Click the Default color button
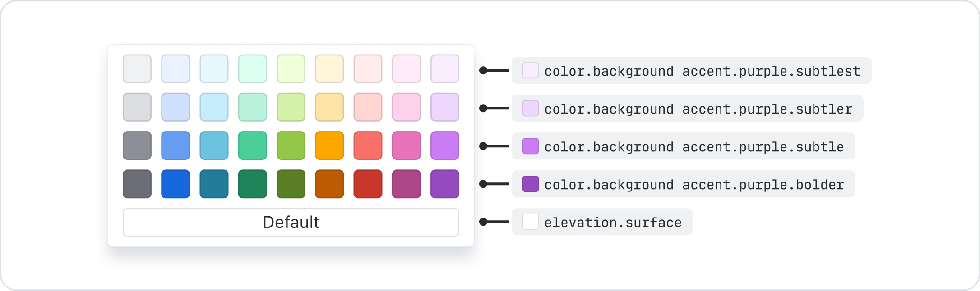This screenshot has width=980, height=291. tap(291, 222)
